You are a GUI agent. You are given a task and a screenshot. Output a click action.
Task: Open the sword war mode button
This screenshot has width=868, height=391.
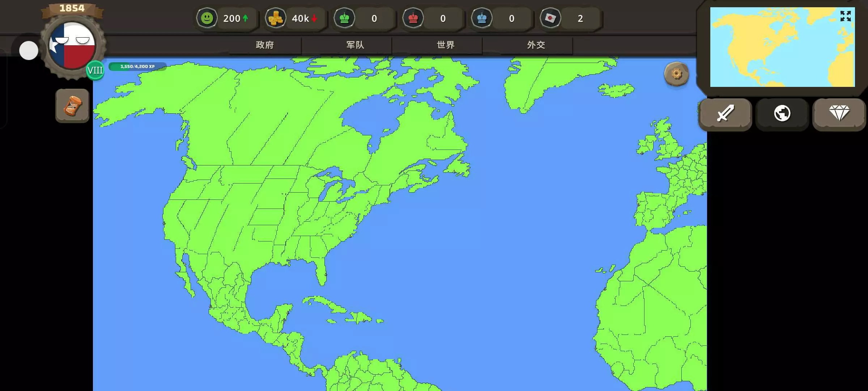click(x=725, y=114)
